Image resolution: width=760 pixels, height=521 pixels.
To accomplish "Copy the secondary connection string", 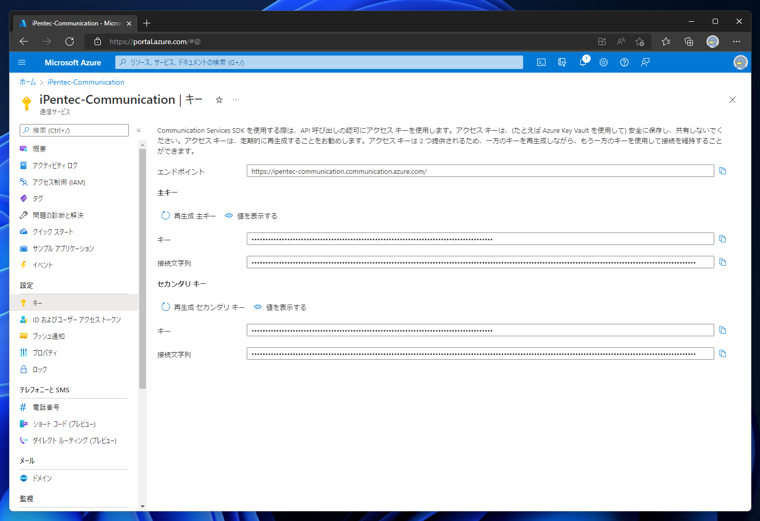I will (723, 353).
